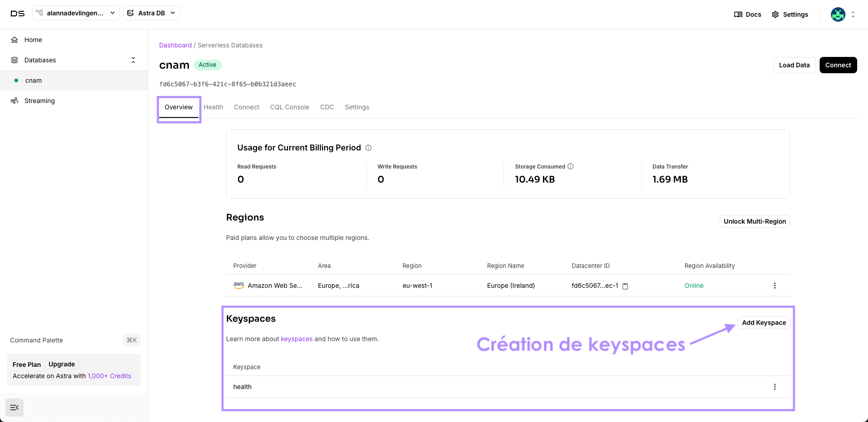Open the database Settings tab

pyautogui.click(x=357, y=107)
